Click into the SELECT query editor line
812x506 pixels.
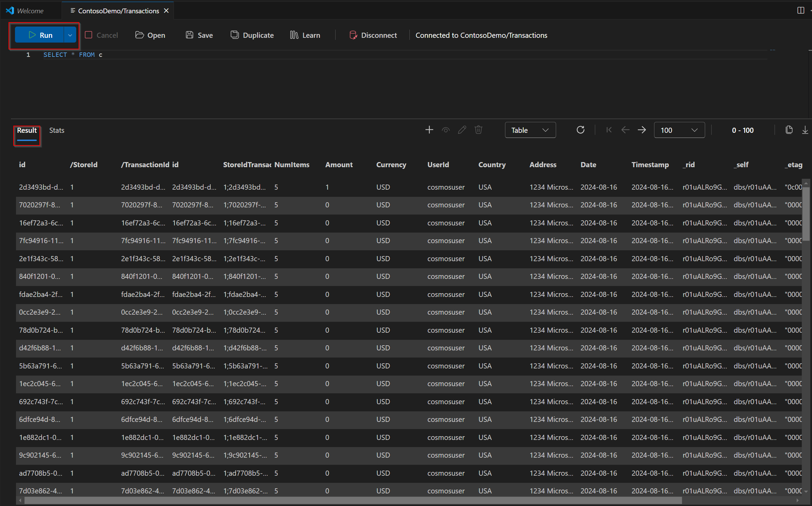[x=238, y=55]
